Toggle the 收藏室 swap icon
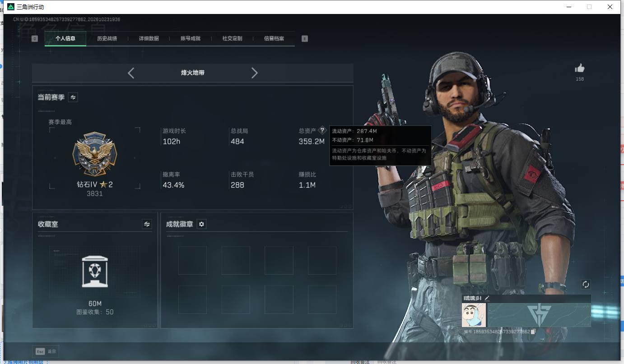Viewport: 624px width, 364px height. pos(147,224)
